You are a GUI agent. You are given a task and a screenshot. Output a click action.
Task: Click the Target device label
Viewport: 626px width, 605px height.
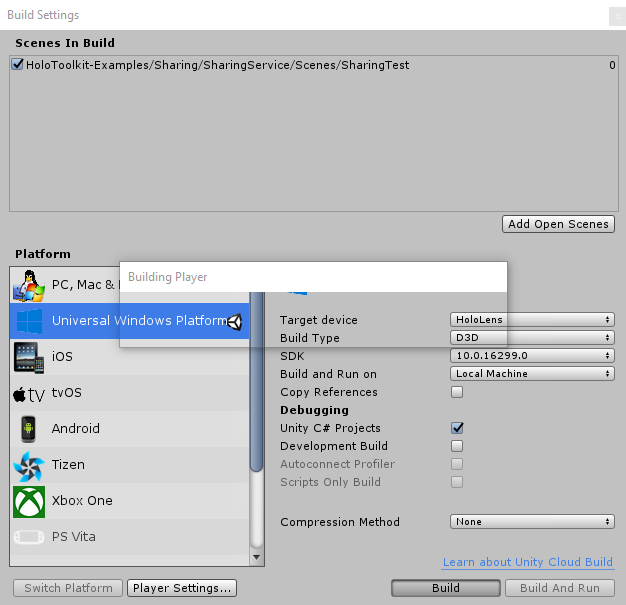point(319,320)
